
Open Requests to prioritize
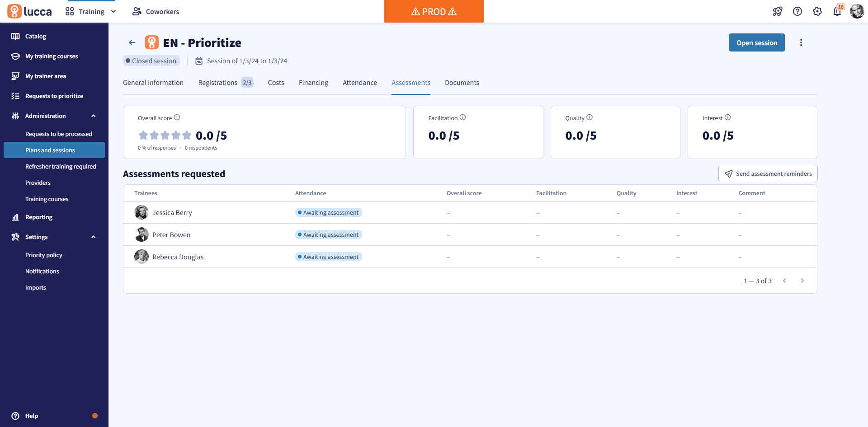point(54,96)
